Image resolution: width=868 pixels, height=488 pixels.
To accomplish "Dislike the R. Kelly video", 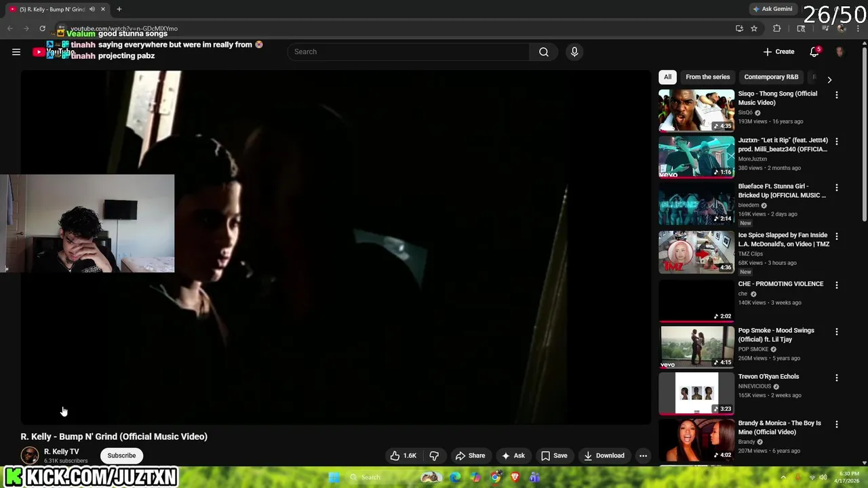I will pos(435,455).
